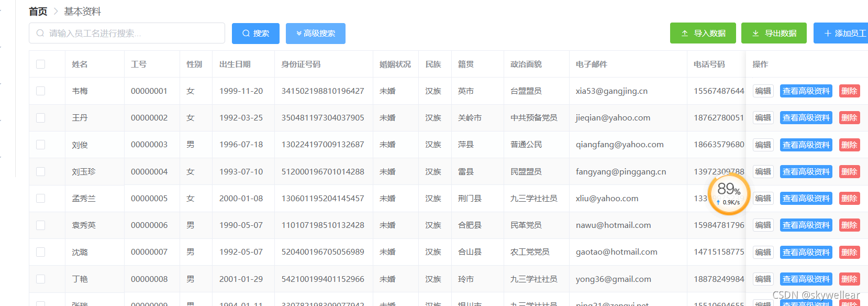This screenshot has width=868, height=306.
Task: View 查看高级资料 for 刘俊
Action: pos(806,145)
